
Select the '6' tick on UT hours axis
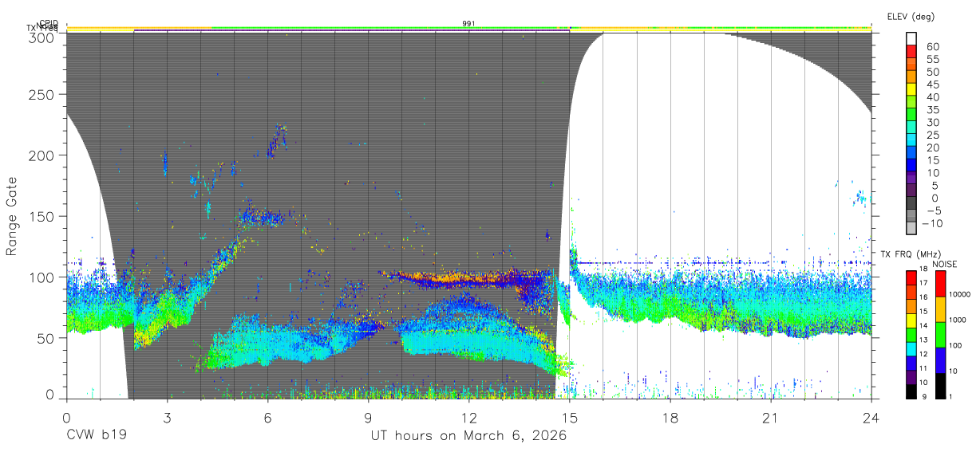click(267, 417)
